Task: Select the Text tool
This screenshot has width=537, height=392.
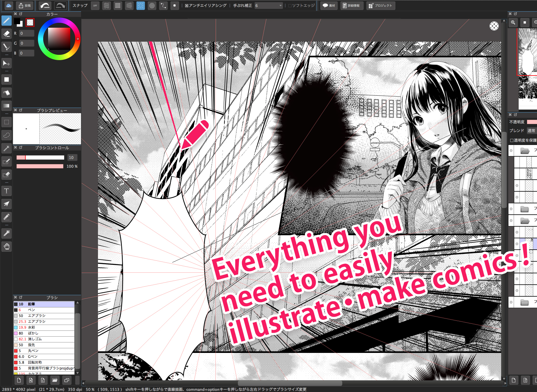Action: (6, 191)
